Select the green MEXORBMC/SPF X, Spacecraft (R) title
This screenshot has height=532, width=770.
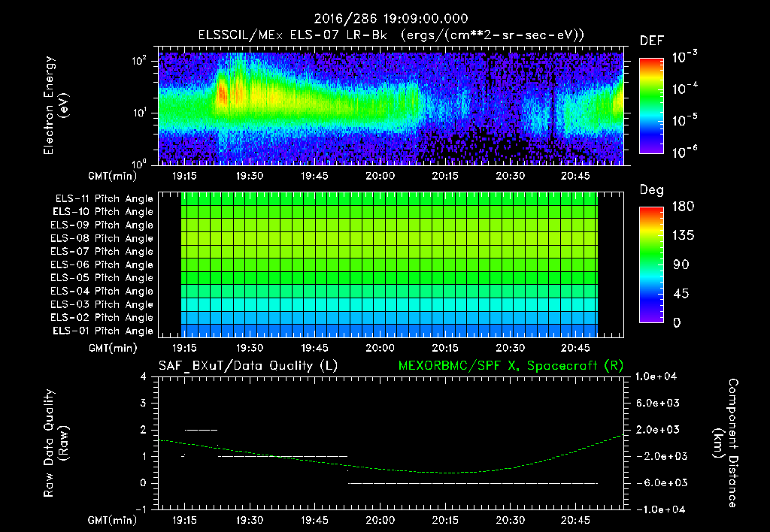pos(511,366)
